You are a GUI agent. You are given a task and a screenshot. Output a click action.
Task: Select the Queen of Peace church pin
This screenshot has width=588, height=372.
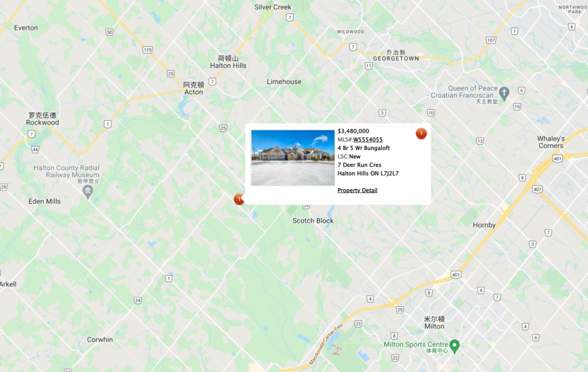tap(504, 94)
